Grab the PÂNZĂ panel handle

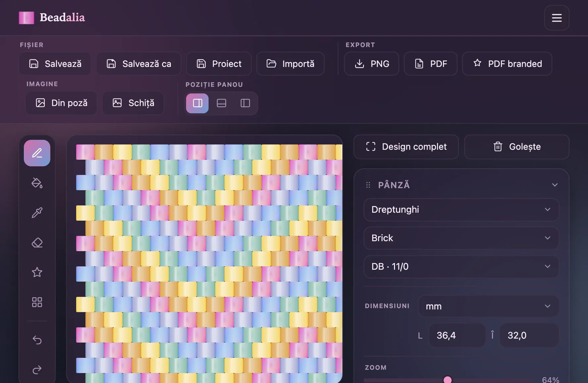[x=368, y=185]
